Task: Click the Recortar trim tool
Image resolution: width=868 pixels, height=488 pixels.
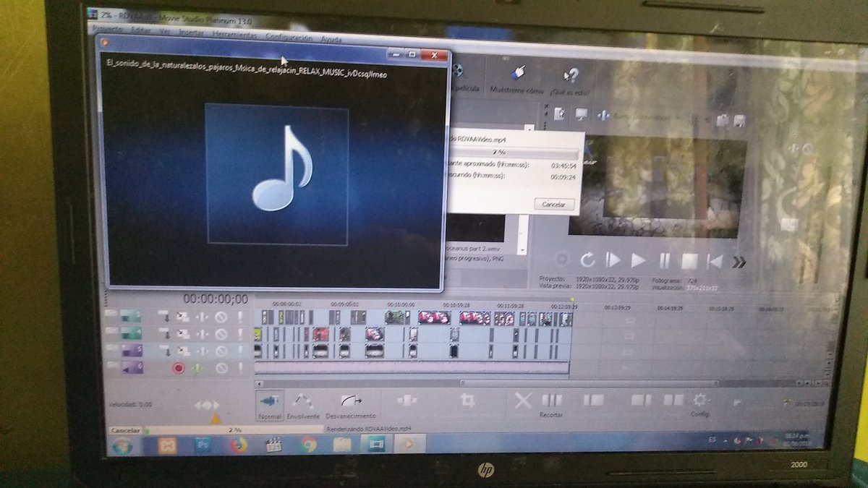Action: pyautogui.click(x=551, y=404)
